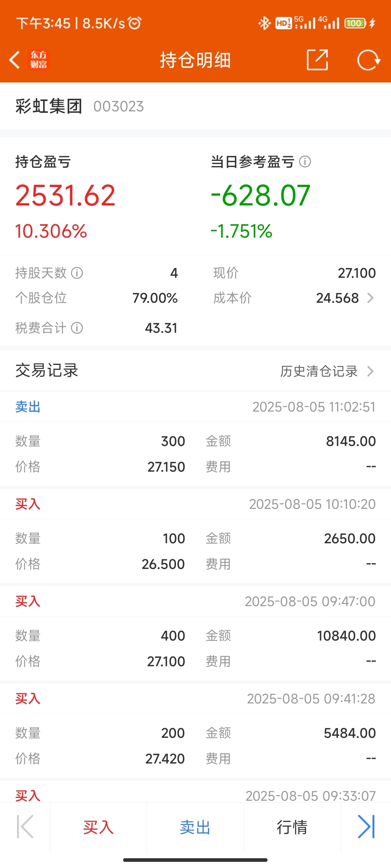Show info for 持股天数

click(x=77, y=273)
